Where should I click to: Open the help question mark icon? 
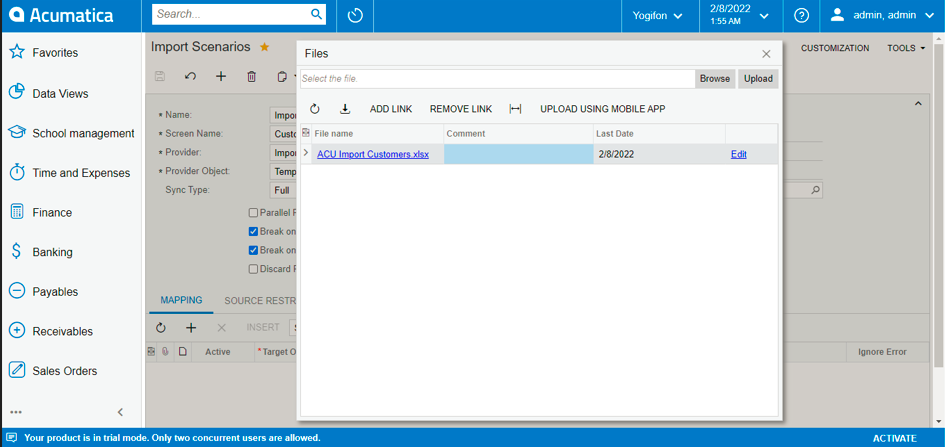coord(801,16)
